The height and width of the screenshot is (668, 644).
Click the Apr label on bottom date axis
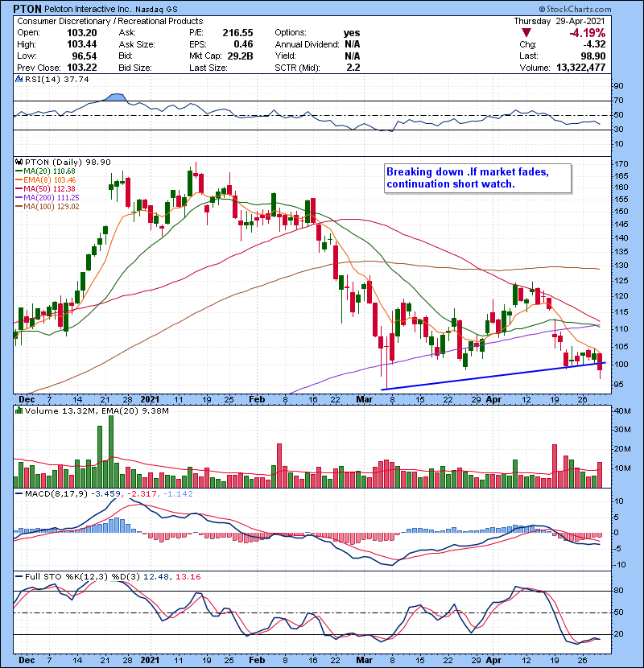(x=493, y=660)
